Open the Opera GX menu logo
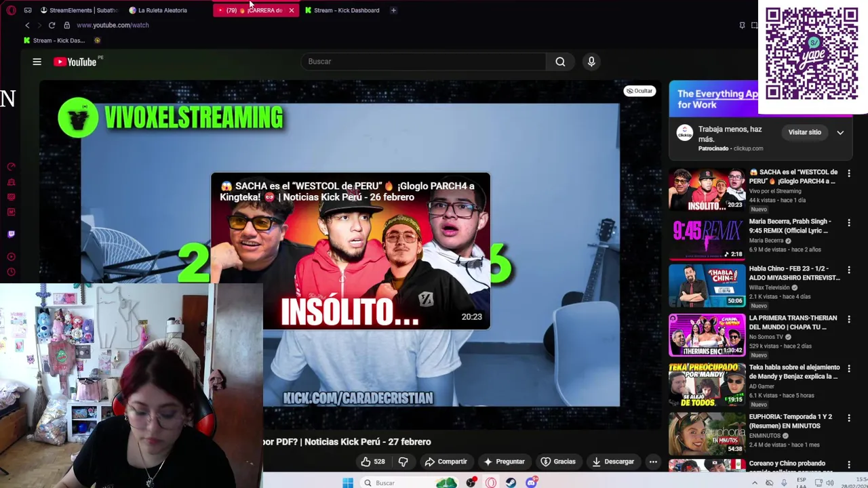This screenshot has width=868, height=488. point(11,10)
